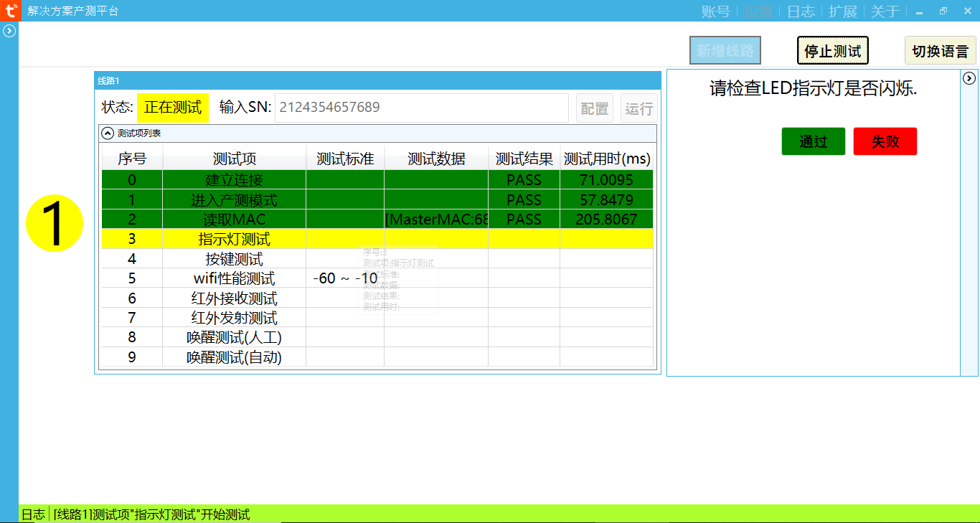Click the Tuya logo icon in title bar
The width and height of the screenshot is (980, 523).
click(10, 11)
